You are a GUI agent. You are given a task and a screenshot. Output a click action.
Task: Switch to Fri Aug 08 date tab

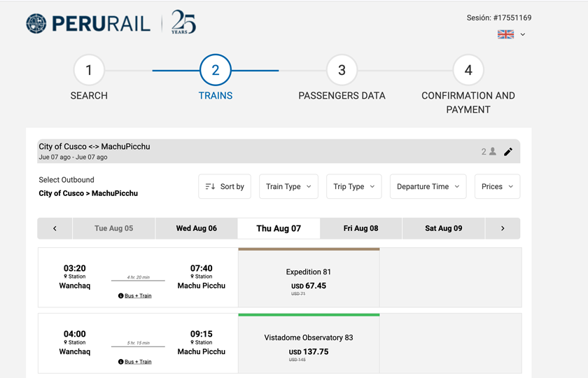click(360, 228)
